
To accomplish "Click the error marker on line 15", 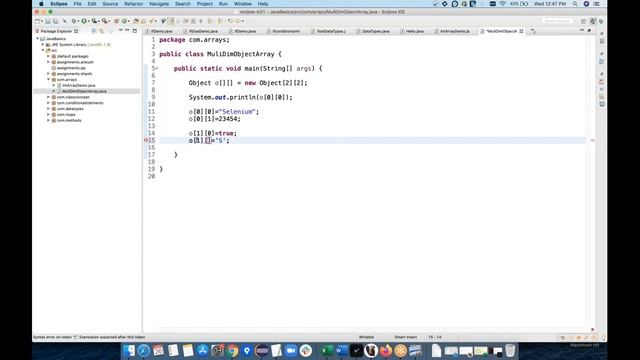I will tap(146, 140).
